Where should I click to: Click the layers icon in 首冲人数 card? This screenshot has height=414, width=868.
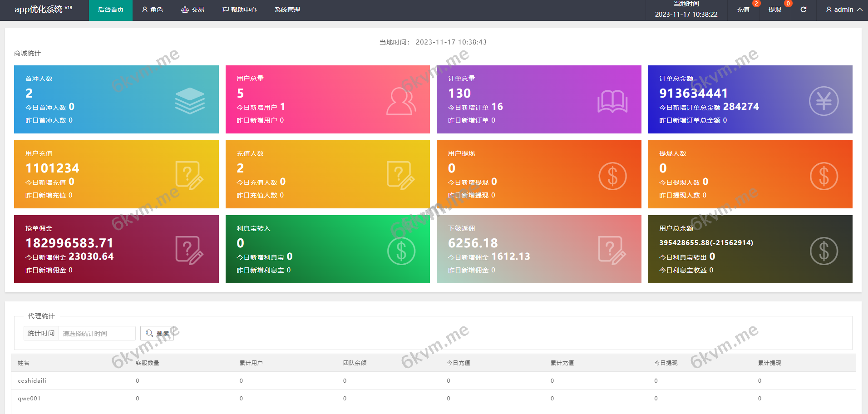(190, 101)
